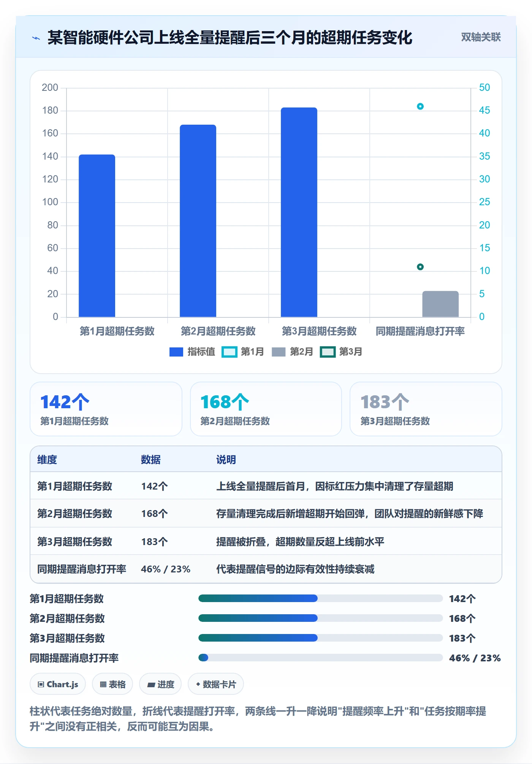Click the lightning icon beside the title

coord(36,38)
